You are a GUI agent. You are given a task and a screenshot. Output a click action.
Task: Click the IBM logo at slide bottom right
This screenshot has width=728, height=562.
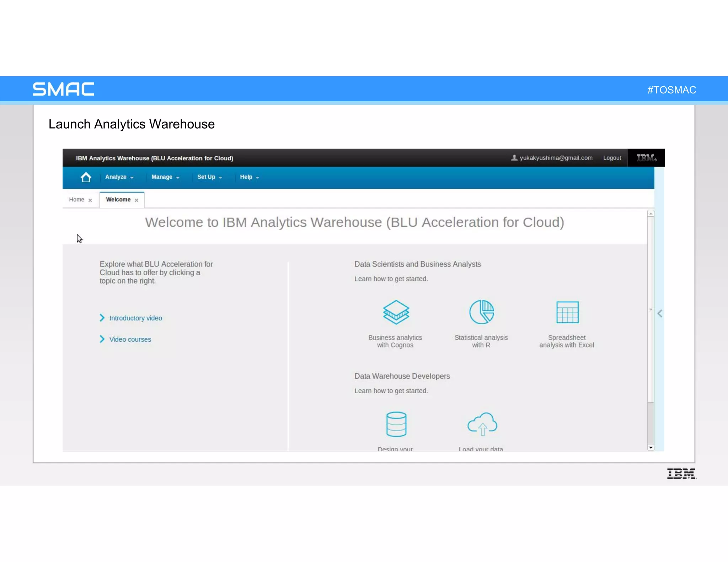682,474
